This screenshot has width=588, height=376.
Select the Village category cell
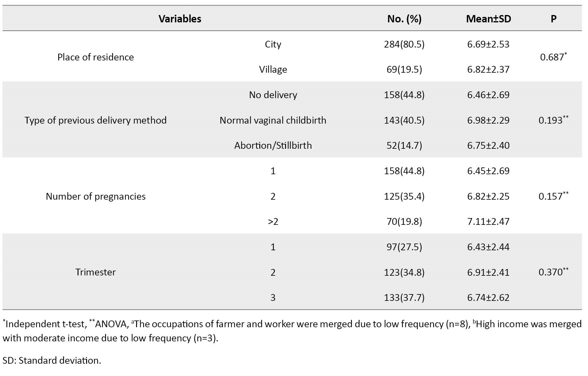coord(273,70)
